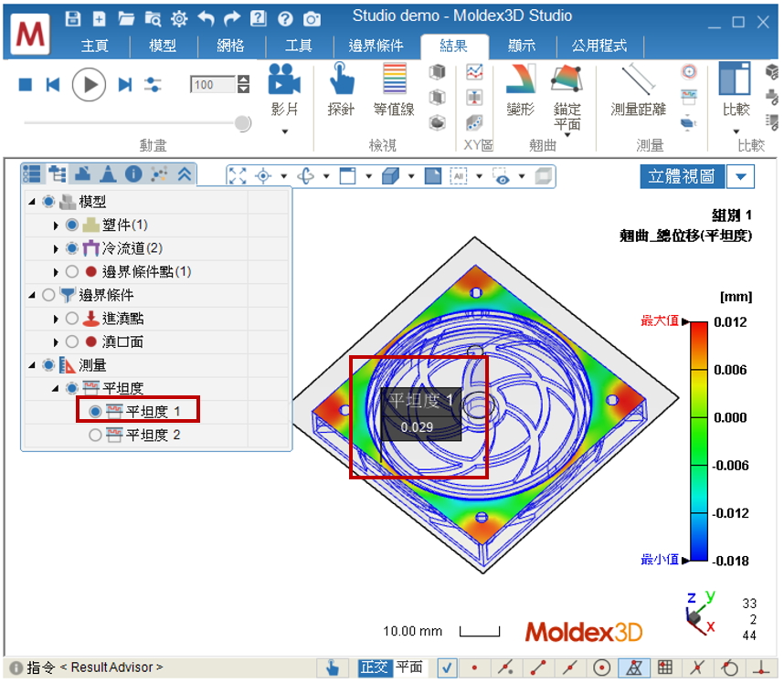Click the screenshot camera icon in title bar
784x683 pixels.
(x=312, y=18)
